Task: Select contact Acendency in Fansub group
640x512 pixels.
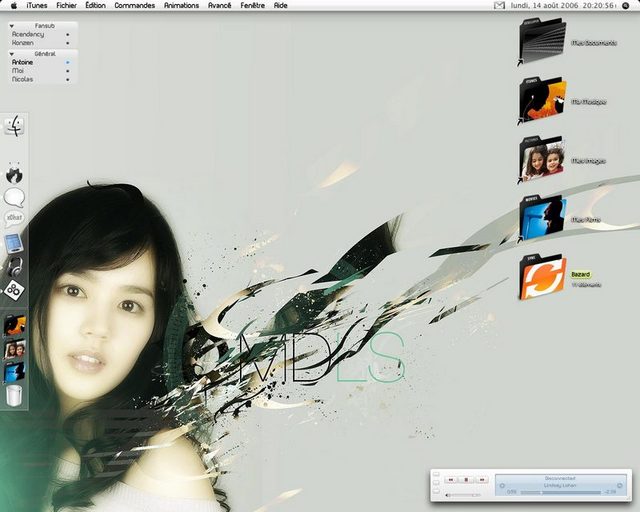Action: [x=42, y=34]
